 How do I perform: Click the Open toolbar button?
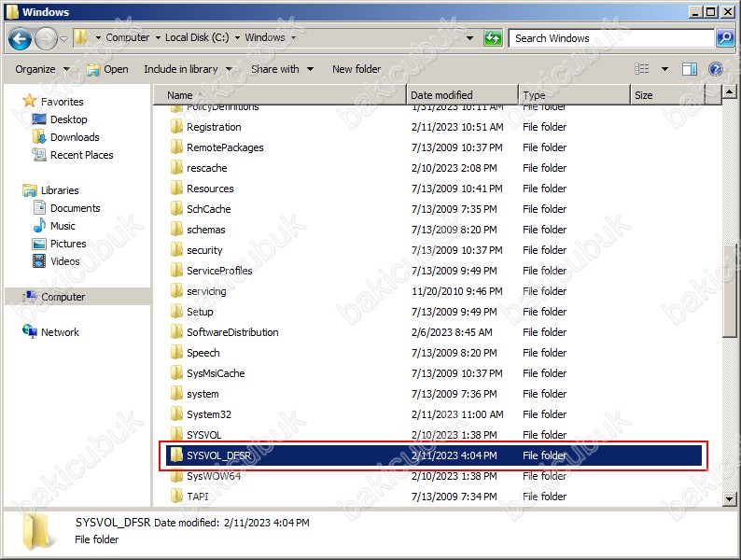pyautogui.click(x=107, y=69)
